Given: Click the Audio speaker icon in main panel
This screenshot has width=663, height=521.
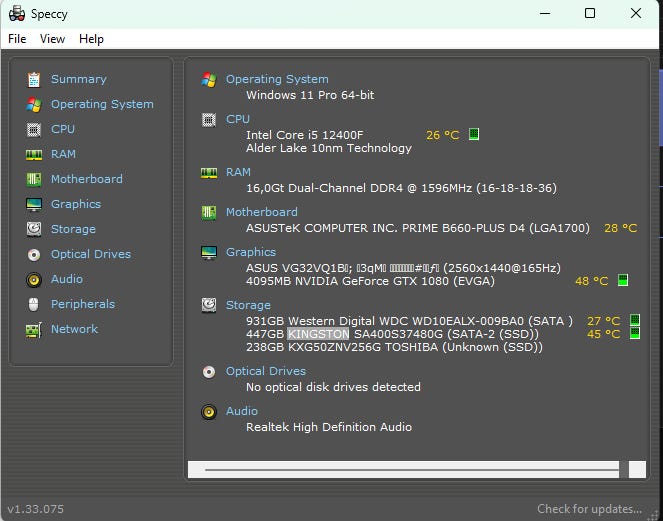Looking at the screenshot, I should point(209,411).
